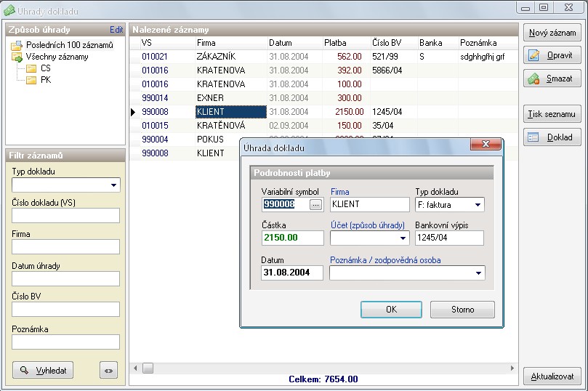The image size is (588, 391).
Task: Click the Datum úhrady filter field
Action: (x=65, y=279)
